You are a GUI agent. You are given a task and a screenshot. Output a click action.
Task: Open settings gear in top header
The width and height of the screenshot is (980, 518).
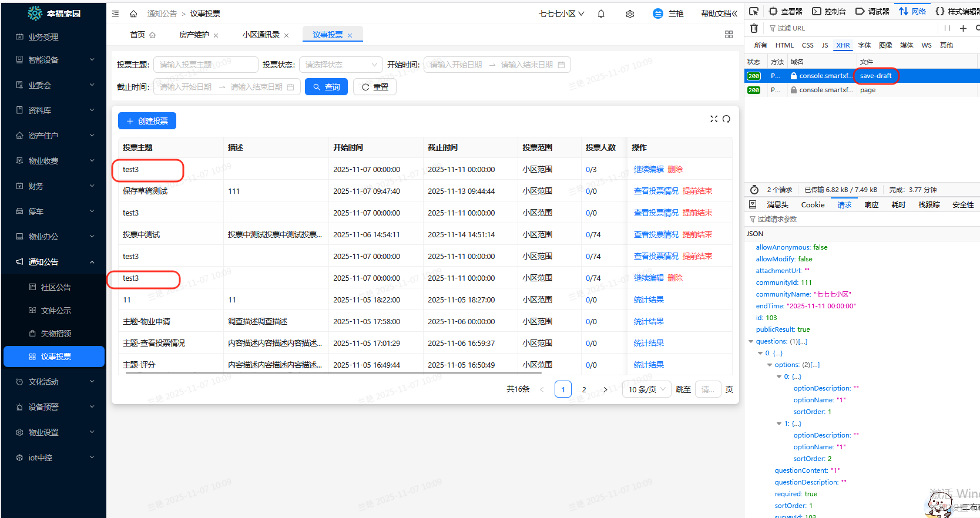(630, 14)
